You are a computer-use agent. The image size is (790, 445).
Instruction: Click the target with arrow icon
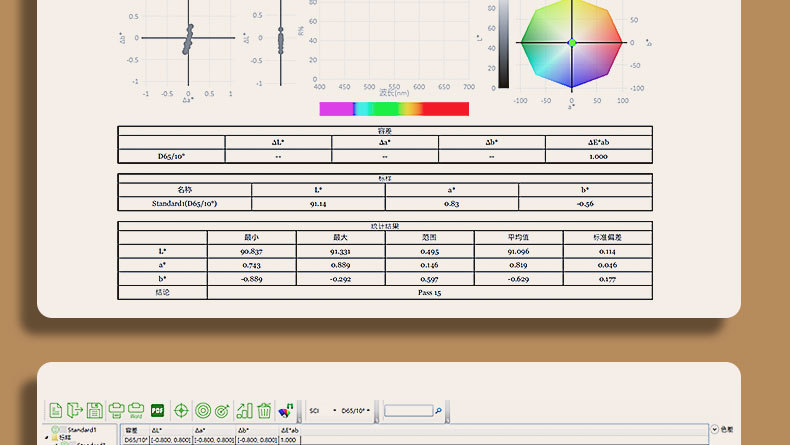tap(223, 410)
